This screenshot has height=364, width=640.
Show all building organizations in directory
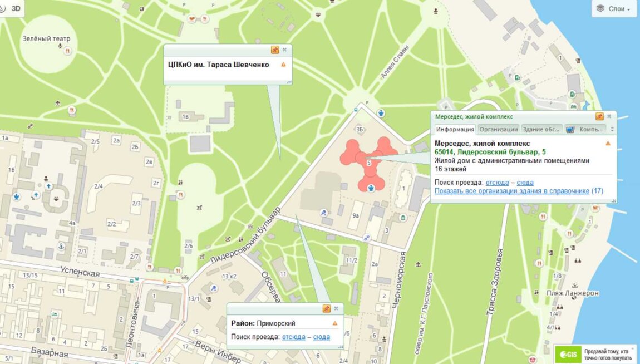pos(511,191)
